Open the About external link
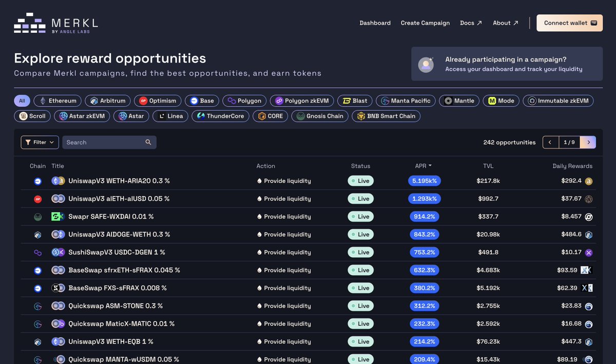616x364 pixels. (506, 23)
